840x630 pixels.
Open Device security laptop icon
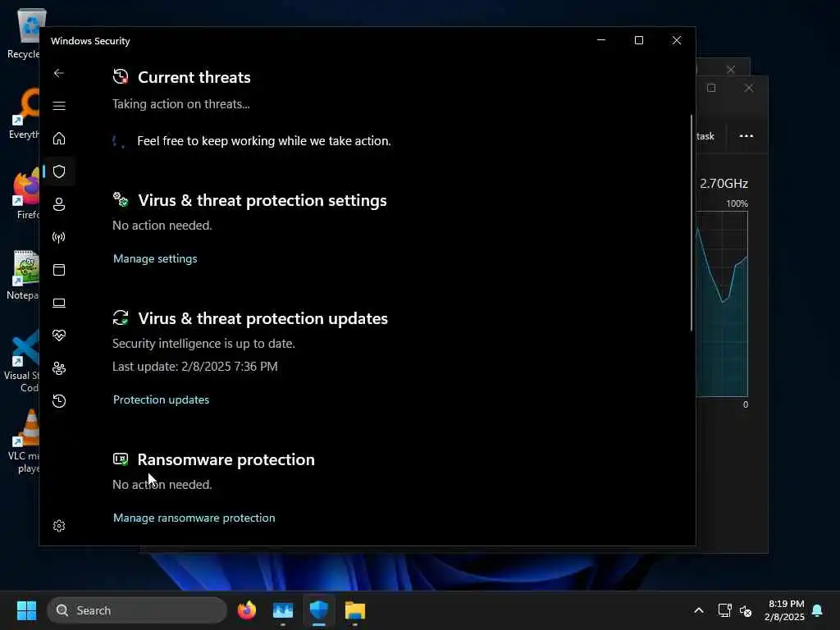pos(59,303)
